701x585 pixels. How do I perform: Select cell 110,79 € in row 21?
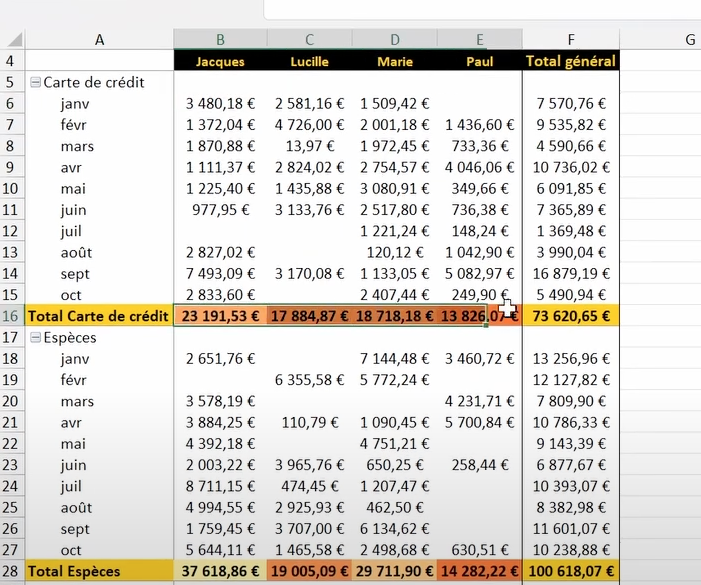pyautogui.click(x=309, y=422)
